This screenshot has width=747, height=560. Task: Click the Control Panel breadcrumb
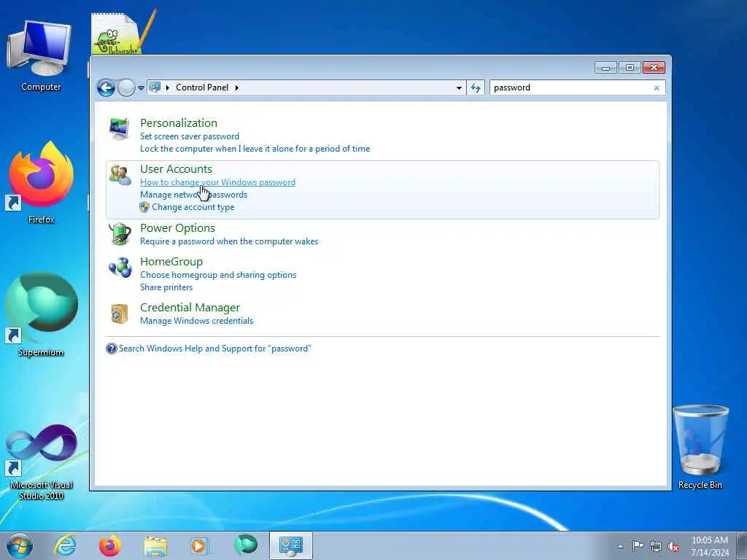[202, 87]
